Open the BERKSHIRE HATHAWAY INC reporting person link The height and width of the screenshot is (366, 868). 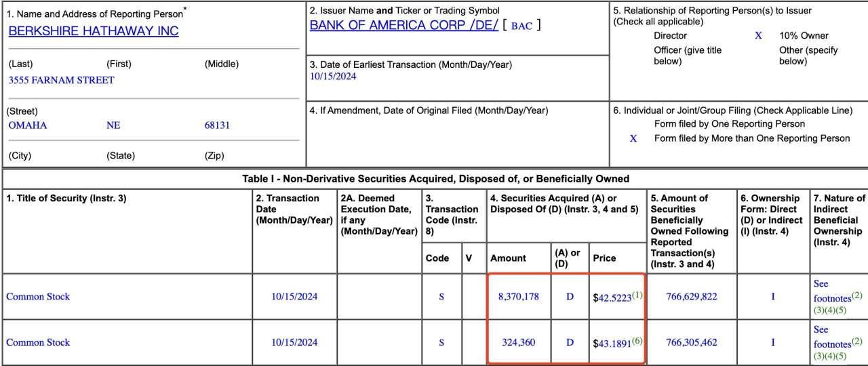[x=94, y=31]
